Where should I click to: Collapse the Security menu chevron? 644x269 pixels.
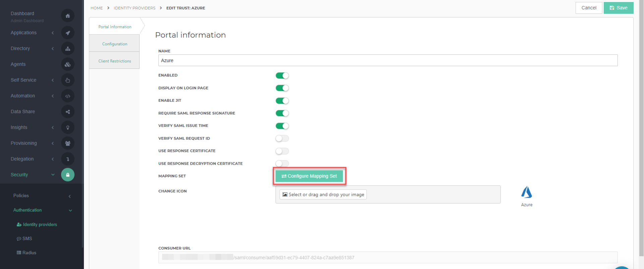click(53, 175)
